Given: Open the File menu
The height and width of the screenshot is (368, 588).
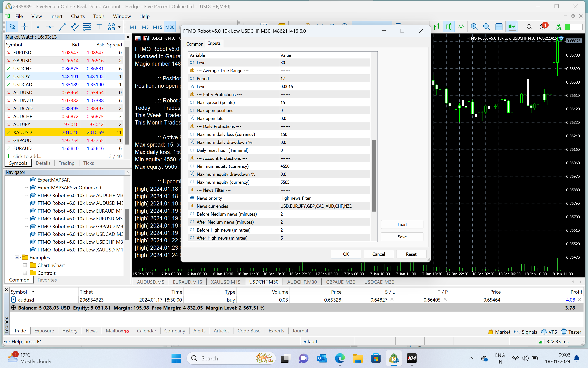Looking at the screenshot, I should click(19, 16).
